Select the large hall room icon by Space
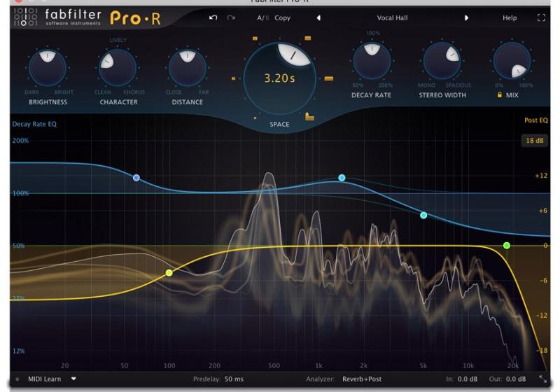This screenshot has height=392, width=560. pos(309,117)
